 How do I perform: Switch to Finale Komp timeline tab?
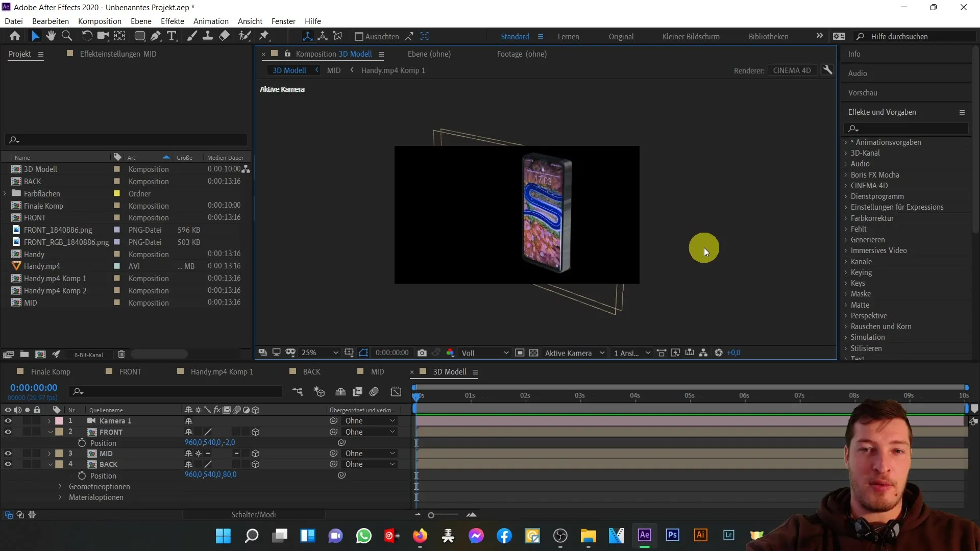pyautogui.click(x=51, y=372)
